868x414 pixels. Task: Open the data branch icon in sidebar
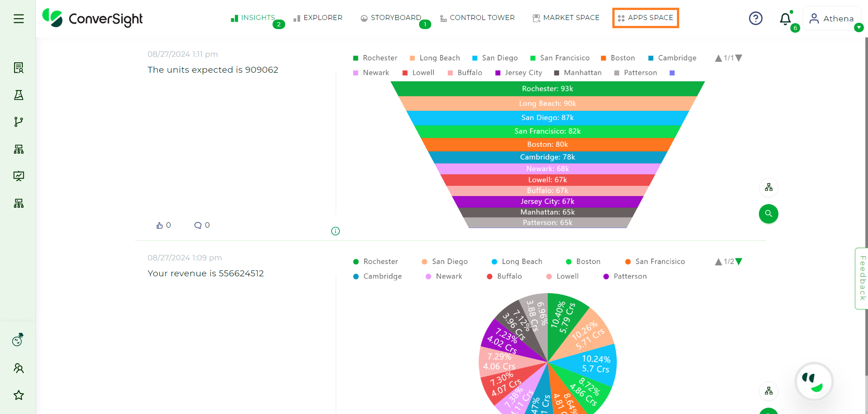[x=18, y=121]
